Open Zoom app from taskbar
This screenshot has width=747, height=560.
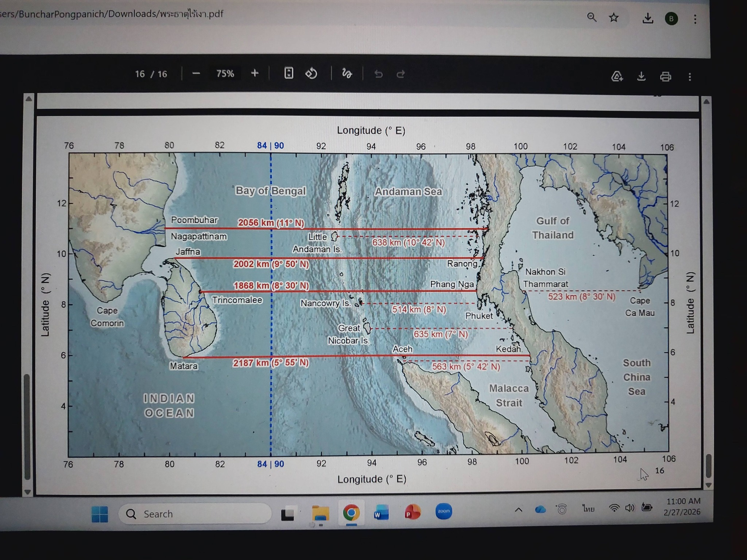444,512
